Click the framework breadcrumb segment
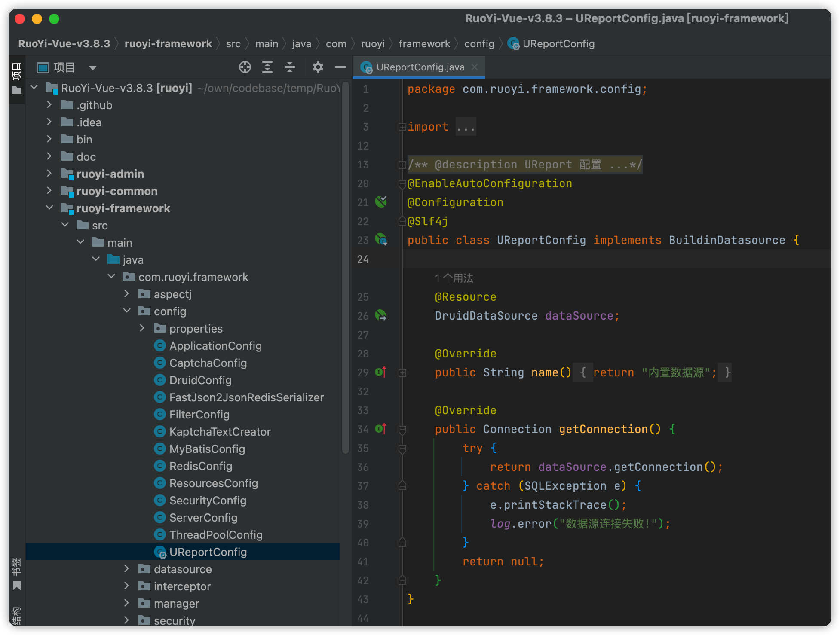 coord(424,43)
